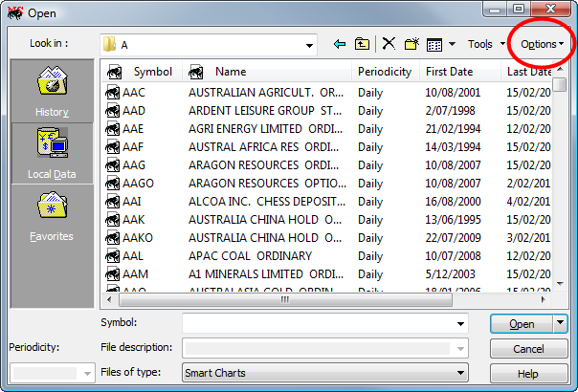Click the Open button
Image resolution: width=578 pixels, height=392 pixels.
click(x=522, y=324)
